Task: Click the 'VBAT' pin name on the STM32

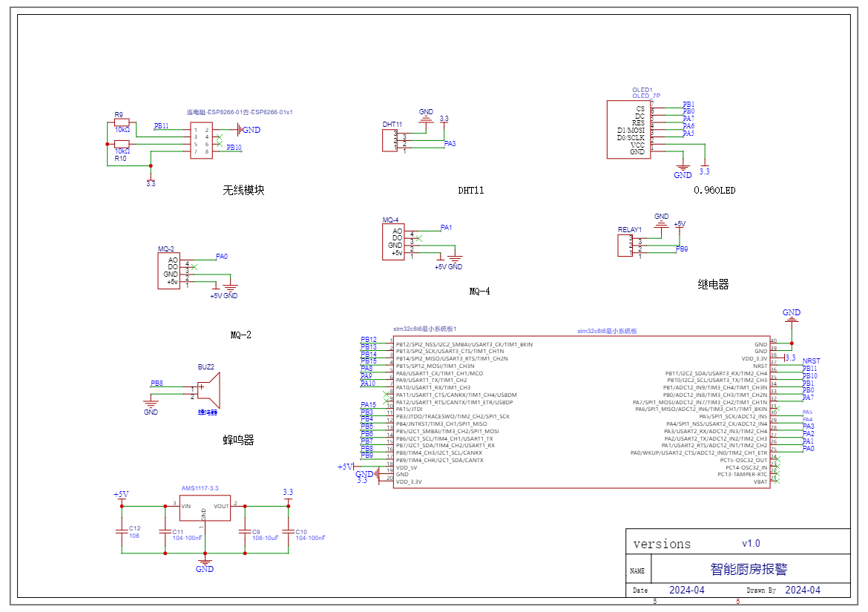Action: (x=760, y=482)
